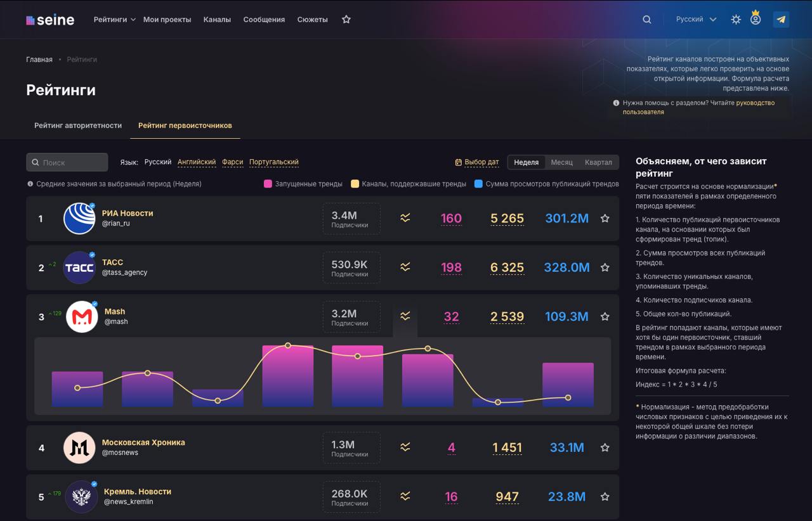Go to Мои проекты
812x521 pixels.
(x=167, y=20)
